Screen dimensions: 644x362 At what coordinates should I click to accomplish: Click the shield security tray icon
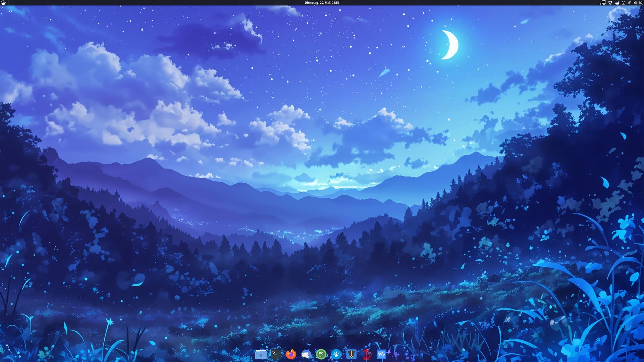[x=610, y=3]
